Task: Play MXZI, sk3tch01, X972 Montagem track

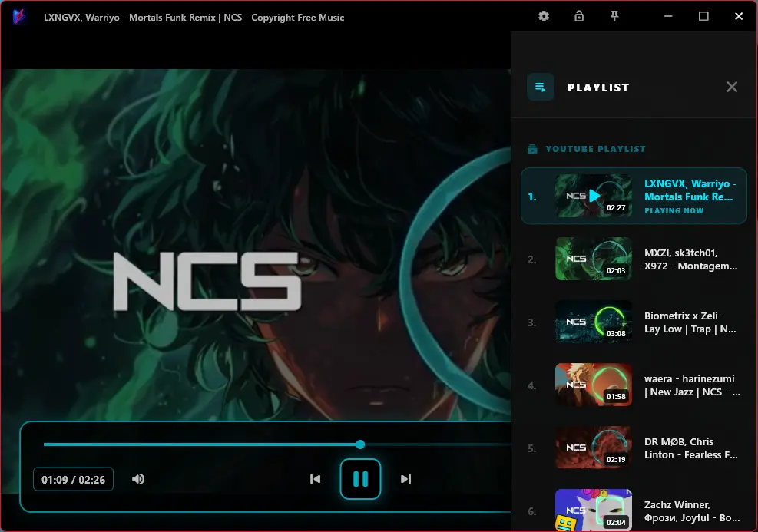Action: [x=634, y=259]
